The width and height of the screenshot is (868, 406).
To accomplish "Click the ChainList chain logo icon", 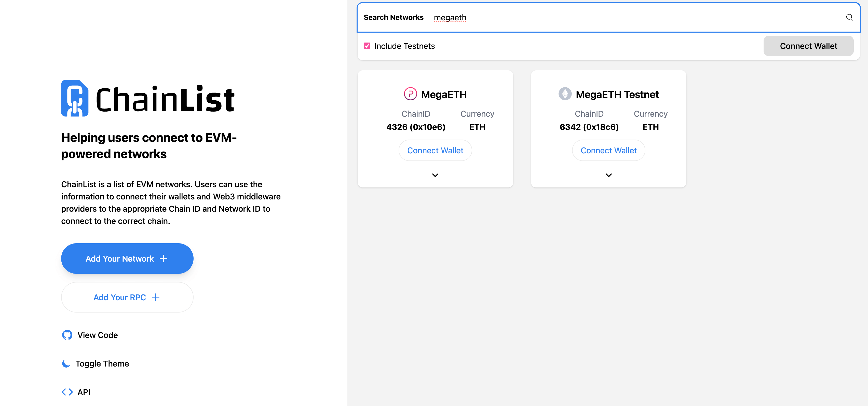I will click(x=75, y=98).
